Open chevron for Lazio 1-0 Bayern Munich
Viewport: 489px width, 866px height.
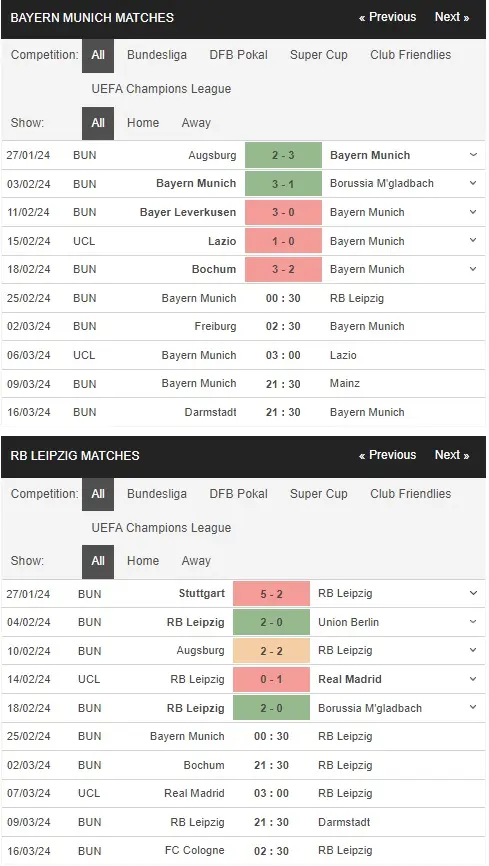pyautogui.click(x=473, y=241)
